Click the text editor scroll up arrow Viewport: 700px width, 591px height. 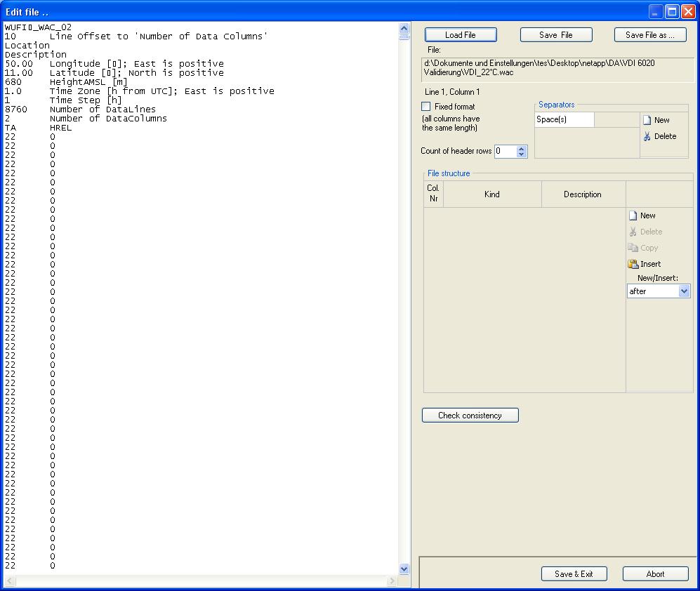(404, 28)
